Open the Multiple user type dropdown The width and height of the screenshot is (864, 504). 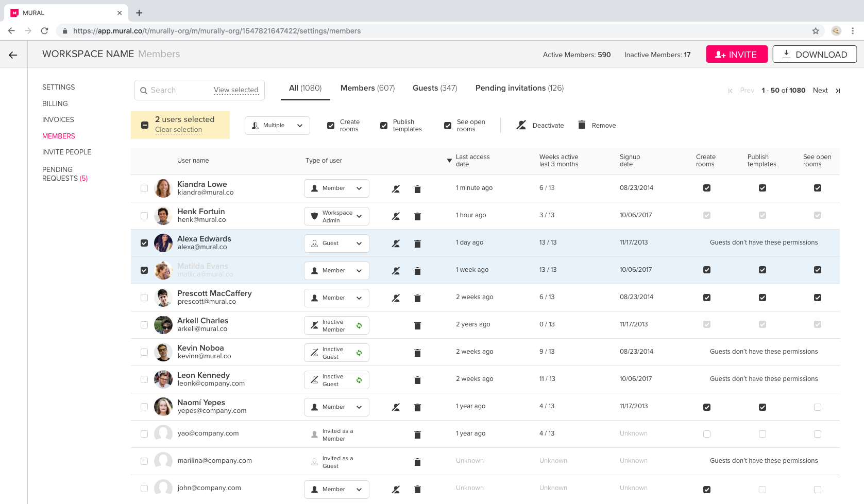coord(277,126)
